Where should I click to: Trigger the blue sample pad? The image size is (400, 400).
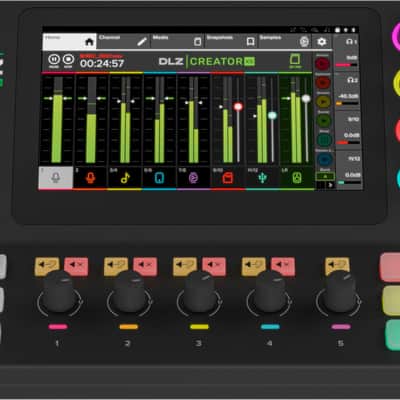point(324,159)
